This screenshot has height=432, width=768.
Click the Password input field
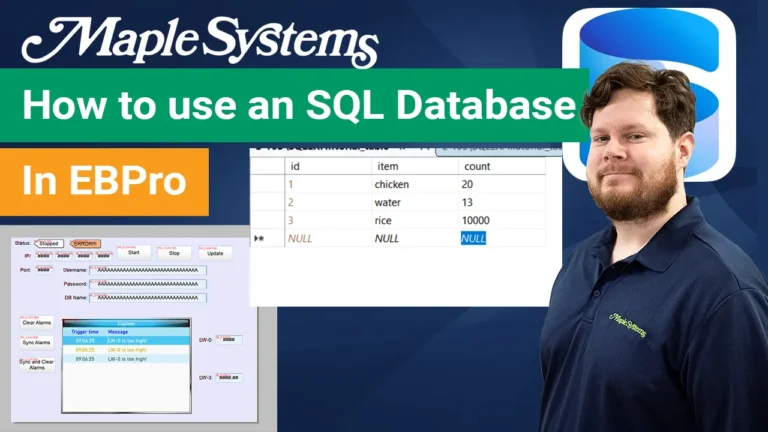(148, 284)
